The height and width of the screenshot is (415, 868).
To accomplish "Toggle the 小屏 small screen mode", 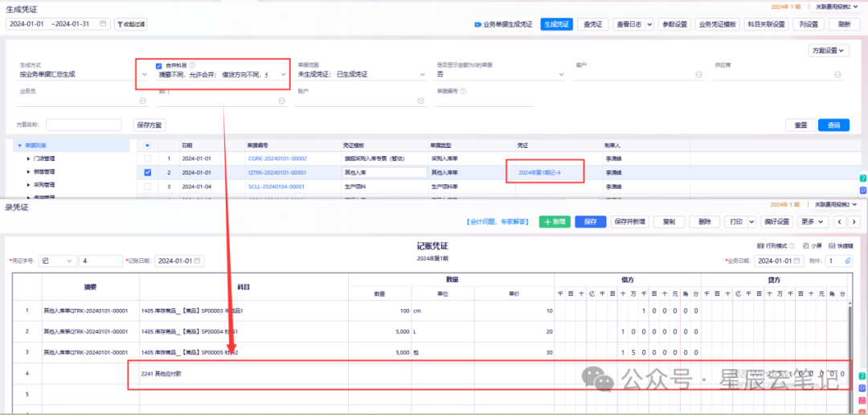I will [812, 245].
